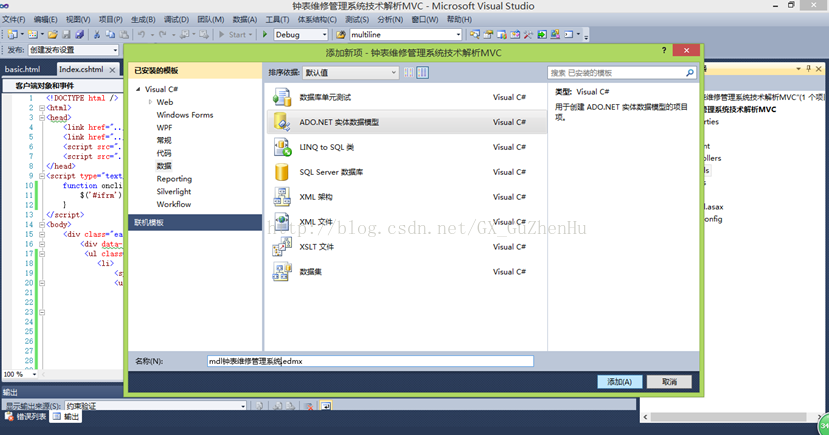Select the 数据集 template
Screen dimensions: 834x435
[x=407, y=272]
